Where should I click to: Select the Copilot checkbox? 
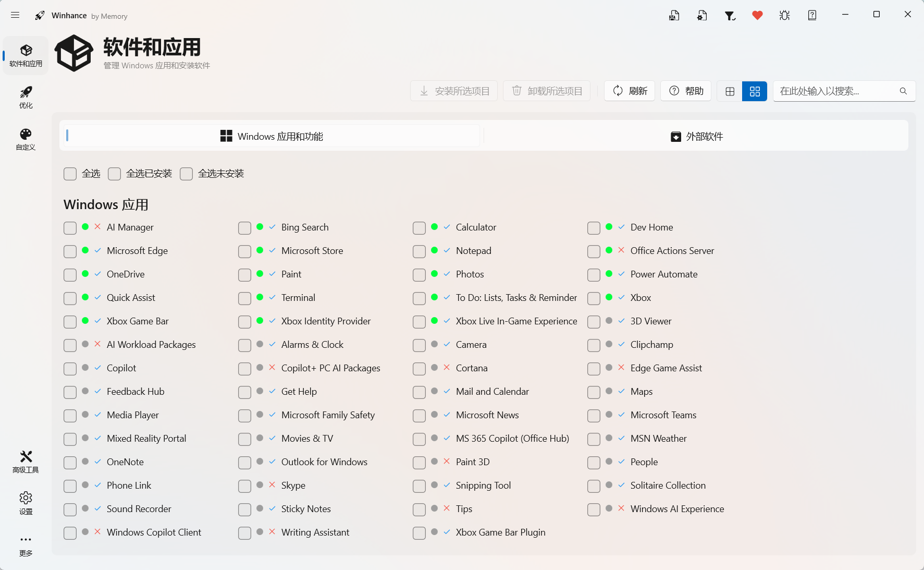tap(70, 369)
